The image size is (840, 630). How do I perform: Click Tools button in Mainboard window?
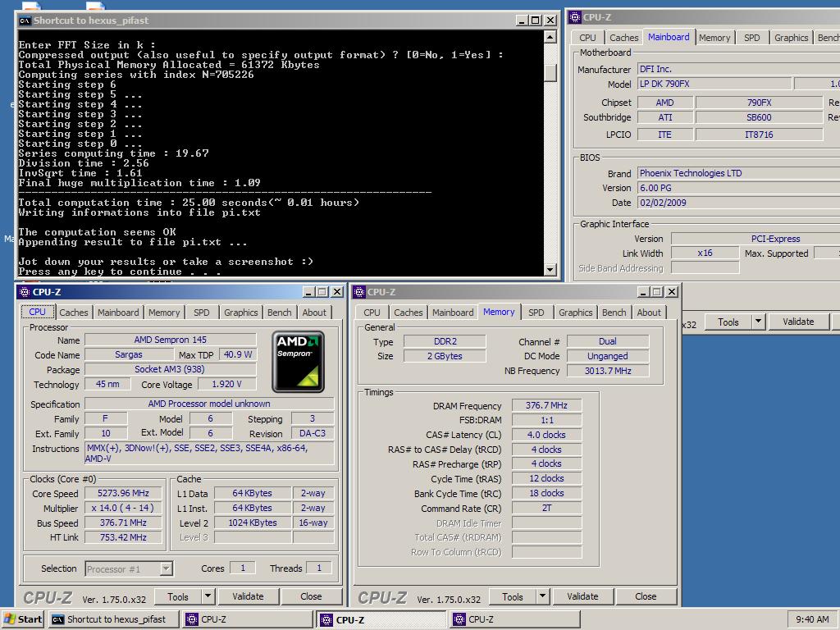pyautogui.click(x=728, y=322)
